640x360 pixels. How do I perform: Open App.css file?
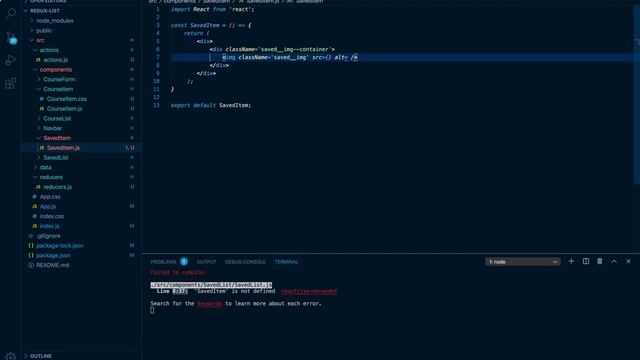point(50,197)
